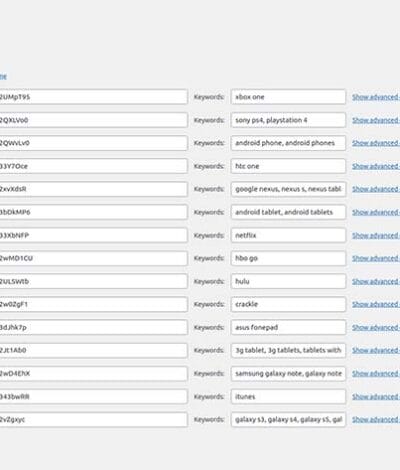
Task: Show advanced options for galaxy s3 row
Action: tap(376, 420)
